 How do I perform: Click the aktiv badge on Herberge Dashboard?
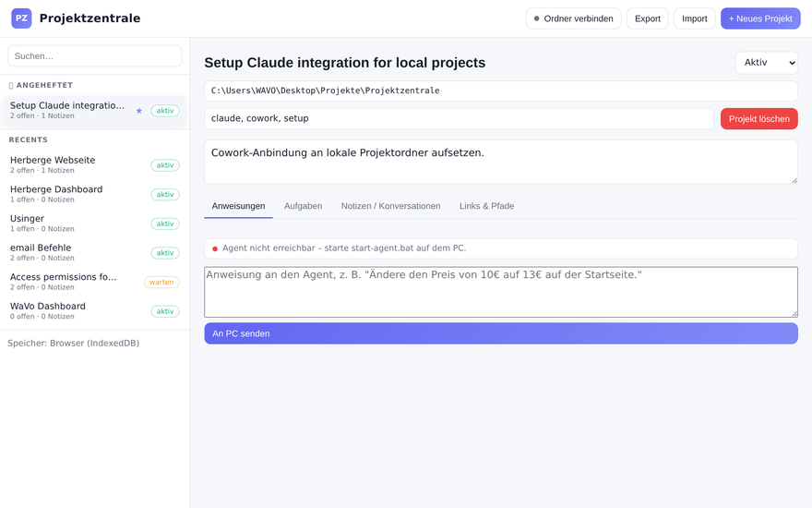pyautogui.click(x=165, y=194)
